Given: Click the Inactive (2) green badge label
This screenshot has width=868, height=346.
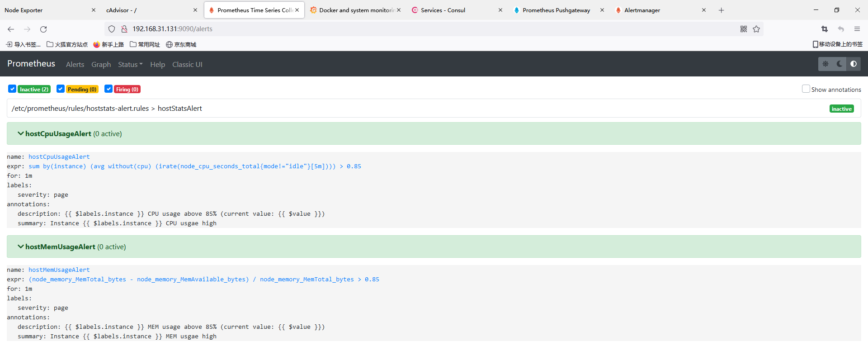Looking at the screenshot, I should 34,89.
